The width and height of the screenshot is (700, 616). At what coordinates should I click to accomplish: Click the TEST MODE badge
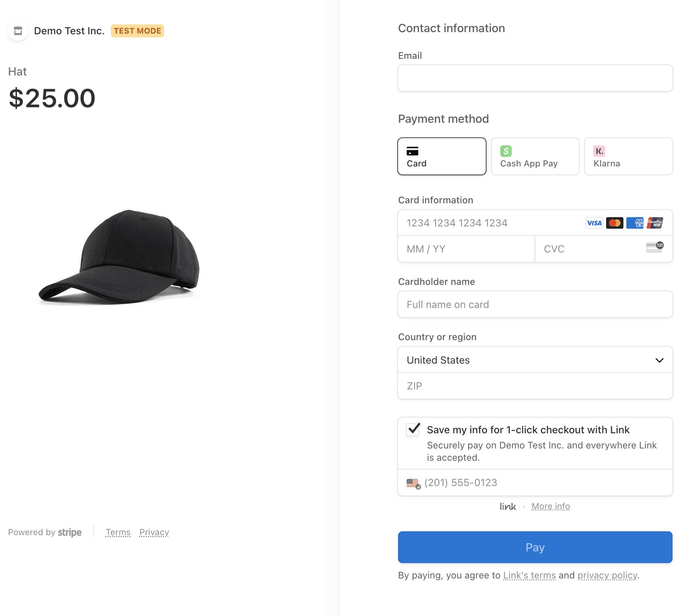137,31
